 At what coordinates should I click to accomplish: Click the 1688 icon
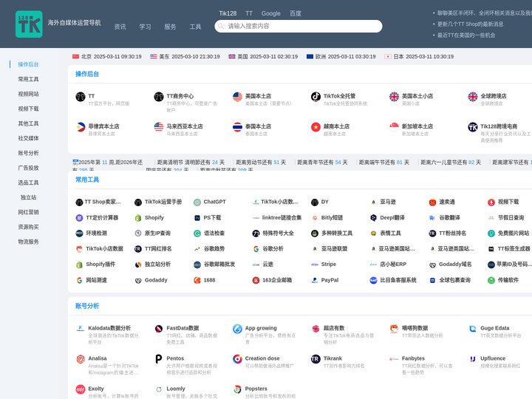[x=197, y=280]
